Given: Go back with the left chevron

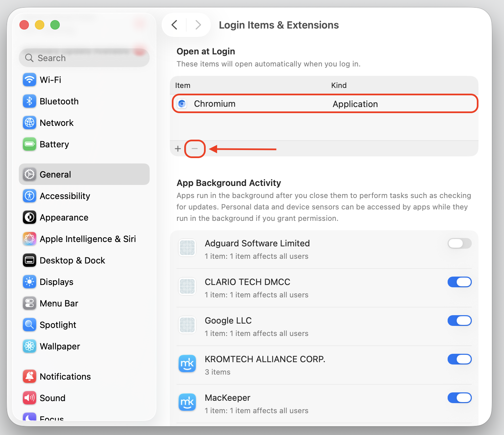Looking at the screenshot, I should click(x=174, y=25).
